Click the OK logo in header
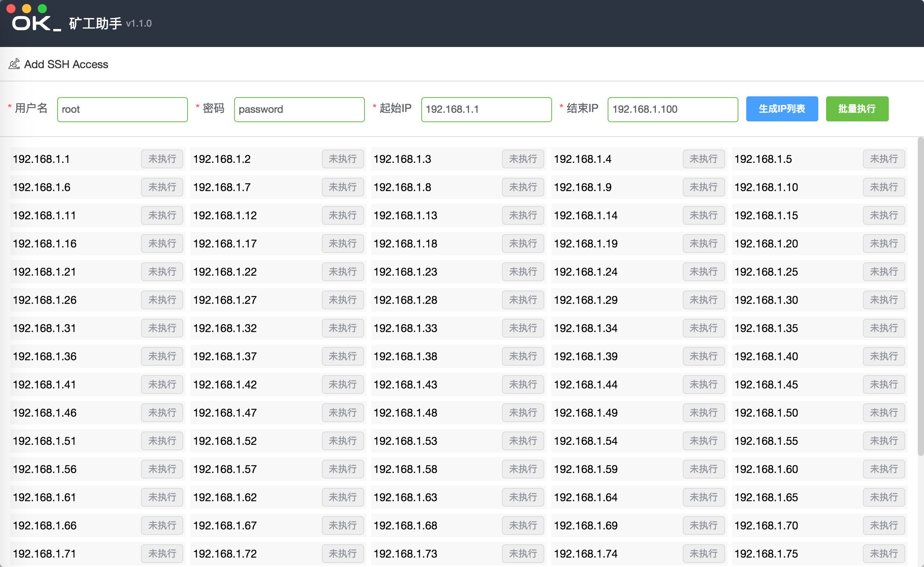Screen dimensions: 924x567 coord(36,23)
